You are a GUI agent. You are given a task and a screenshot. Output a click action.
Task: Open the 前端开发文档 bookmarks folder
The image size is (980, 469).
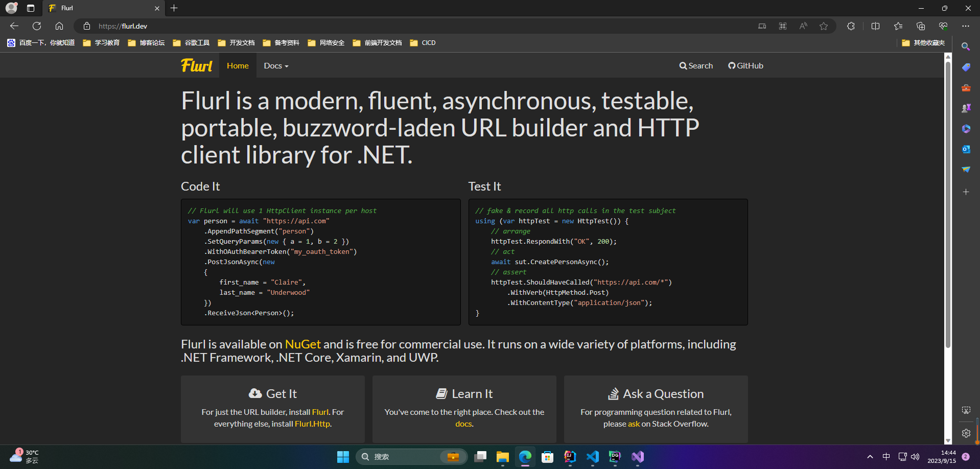(x=377, y=43)
